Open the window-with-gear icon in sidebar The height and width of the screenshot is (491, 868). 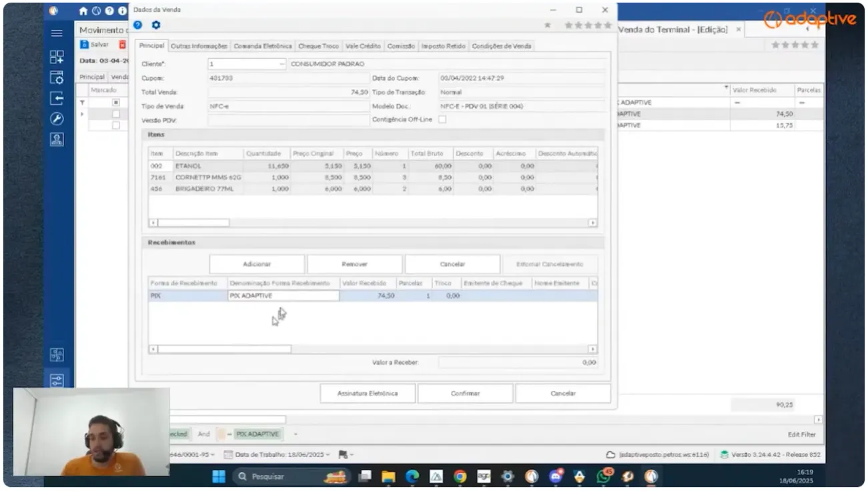click(x=57, y=77)
